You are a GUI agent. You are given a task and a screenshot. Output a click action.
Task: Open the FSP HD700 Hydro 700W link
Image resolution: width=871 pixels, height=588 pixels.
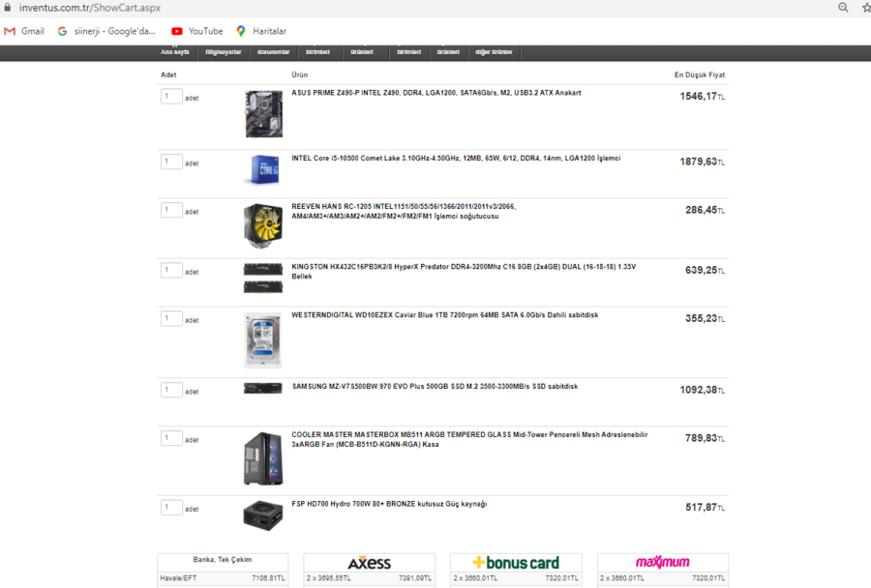pyautogui.click(x=389, y=504)
